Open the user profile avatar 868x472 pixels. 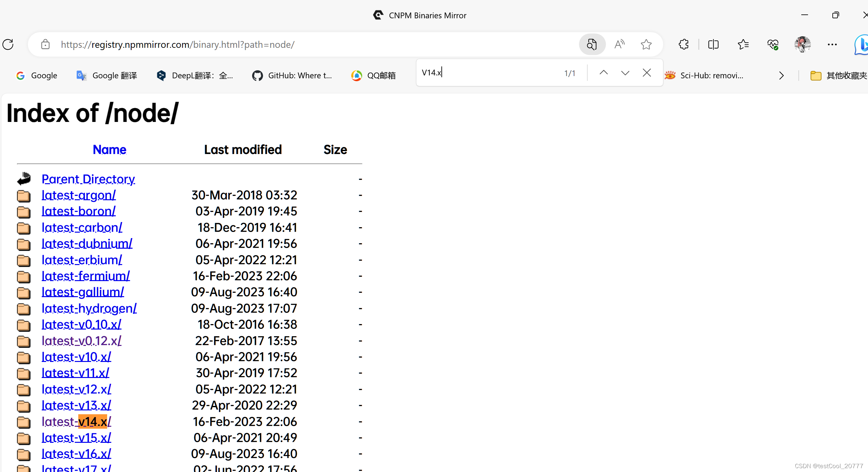pyautogui.click(x=802, y=45)
